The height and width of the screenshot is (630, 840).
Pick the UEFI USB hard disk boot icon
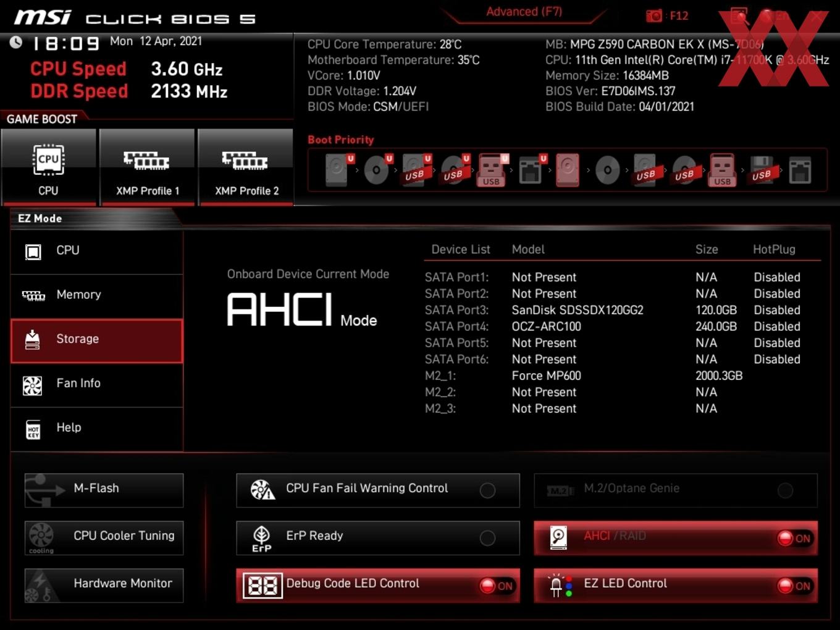416,170
